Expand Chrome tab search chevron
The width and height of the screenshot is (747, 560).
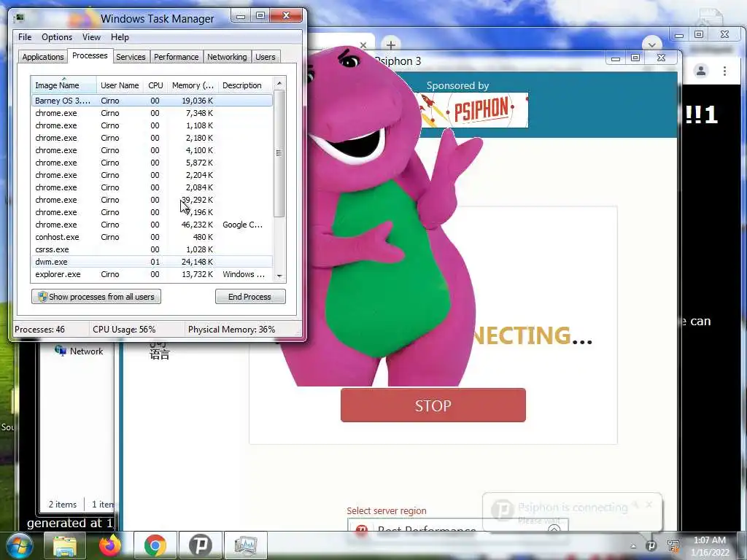[651, 44]
